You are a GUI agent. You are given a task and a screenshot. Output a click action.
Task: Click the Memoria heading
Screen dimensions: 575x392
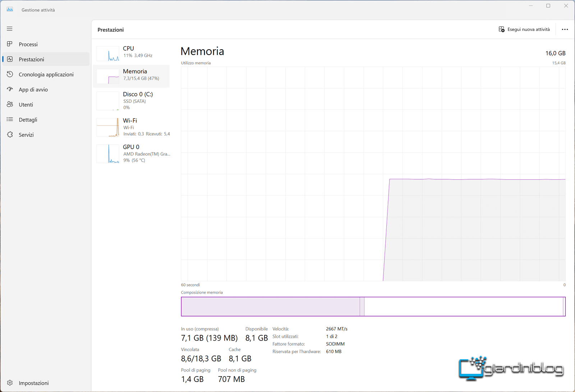coord(202,51)
